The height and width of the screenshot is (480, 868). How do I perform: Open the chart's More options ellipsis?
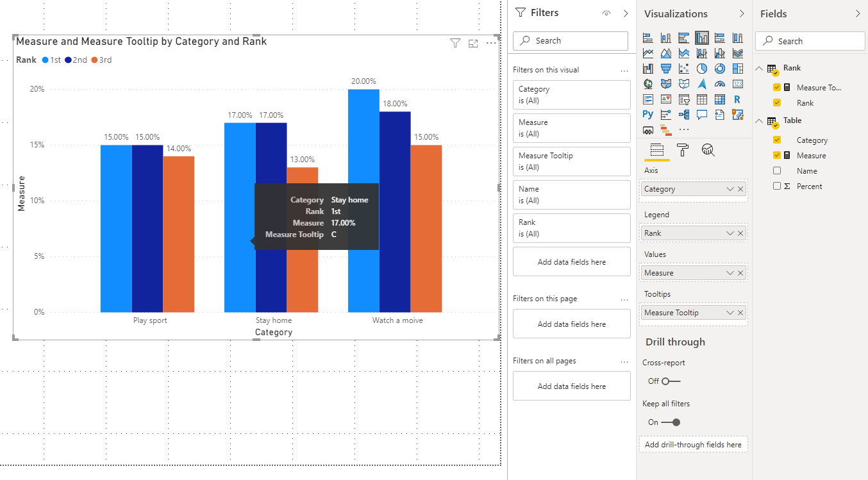[491, 43]
